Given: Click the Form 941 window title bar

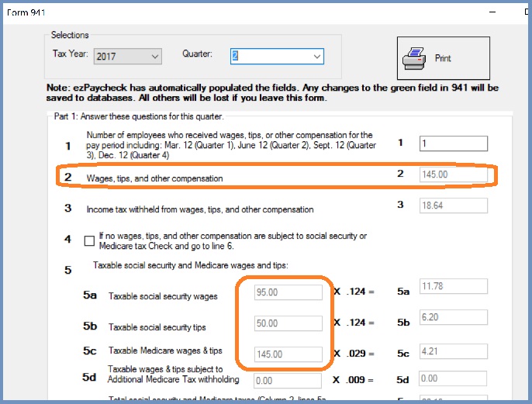Looking at the screenshot, I should (233, 12).
